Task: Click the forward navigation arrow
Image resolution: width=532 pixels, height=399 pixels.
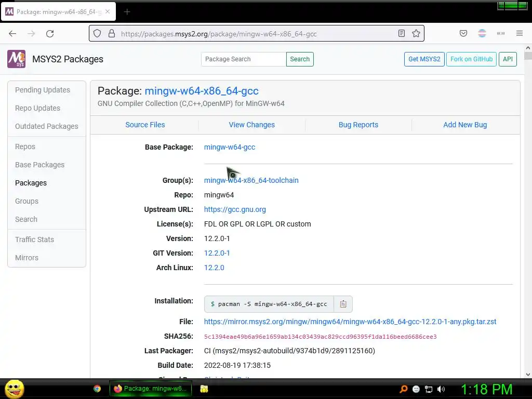Action: coord(31,34)
